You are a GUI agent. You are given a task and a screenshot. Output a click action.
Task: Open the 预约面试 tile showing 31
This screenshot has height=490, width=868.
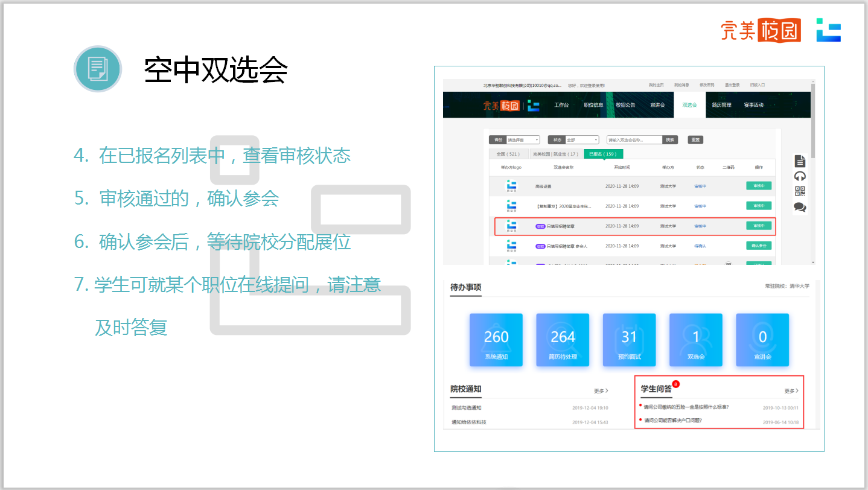coord(629,340)
